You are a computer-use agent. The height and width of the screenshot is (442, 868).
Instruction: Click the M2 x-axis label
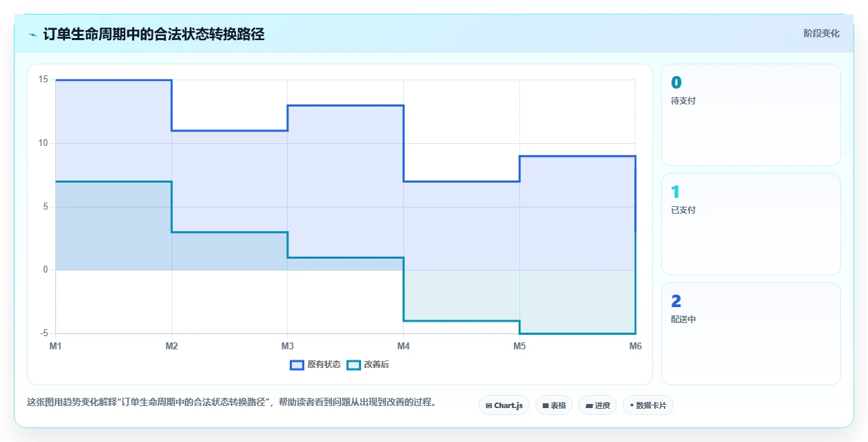point(172,346)
